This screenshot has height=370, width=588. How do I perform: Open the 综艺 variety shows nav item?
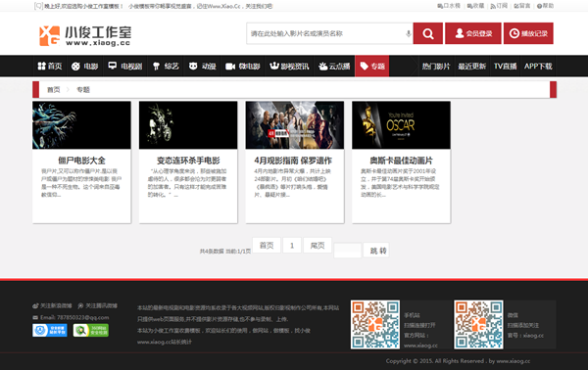[166, 67]
